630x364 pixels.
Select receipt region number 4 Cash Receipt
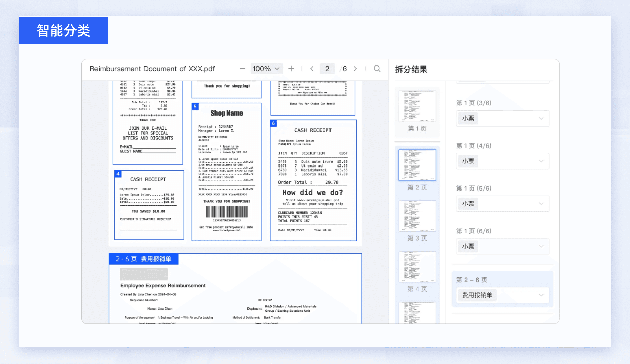(149, 205)
